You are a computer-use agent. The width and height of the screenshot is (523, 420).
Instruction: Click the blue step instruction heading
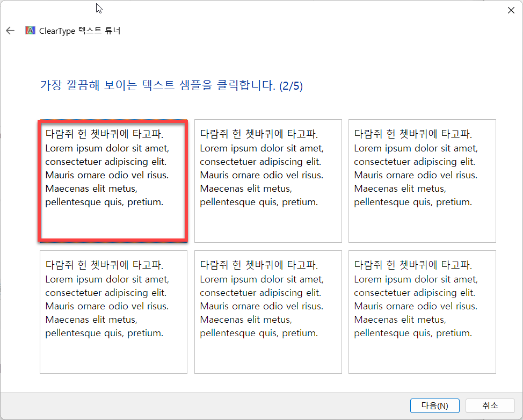point(171,85)
